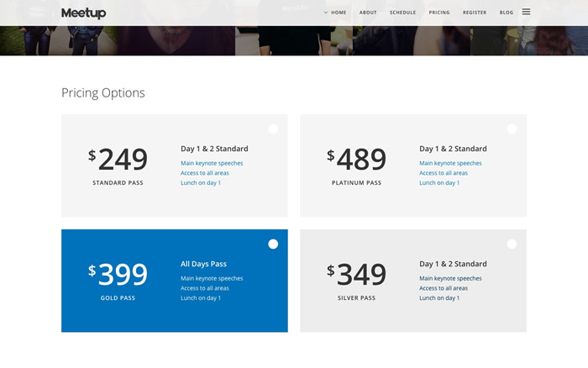
Task: Open the hamburger menu icon
Action: point(526,12)
